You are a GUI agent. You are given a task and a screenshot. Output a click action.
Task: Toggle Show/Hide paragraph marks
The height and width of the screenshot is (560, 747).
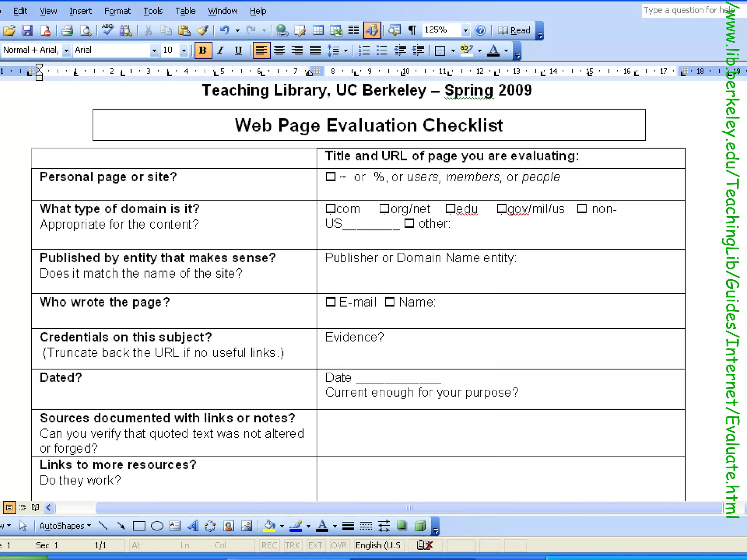pyautogui.click(x=412, y=30)
